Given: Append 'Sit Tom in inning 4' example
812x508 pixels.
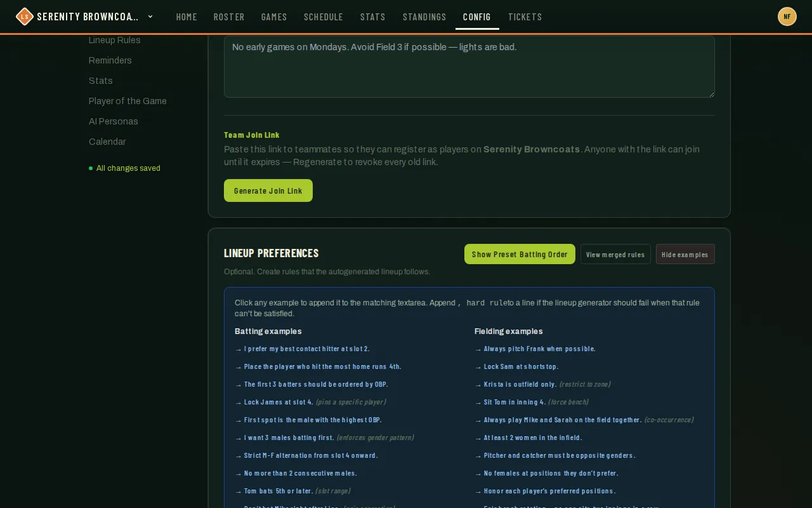Looking at the screenshot, I should (x=532, y=402).
